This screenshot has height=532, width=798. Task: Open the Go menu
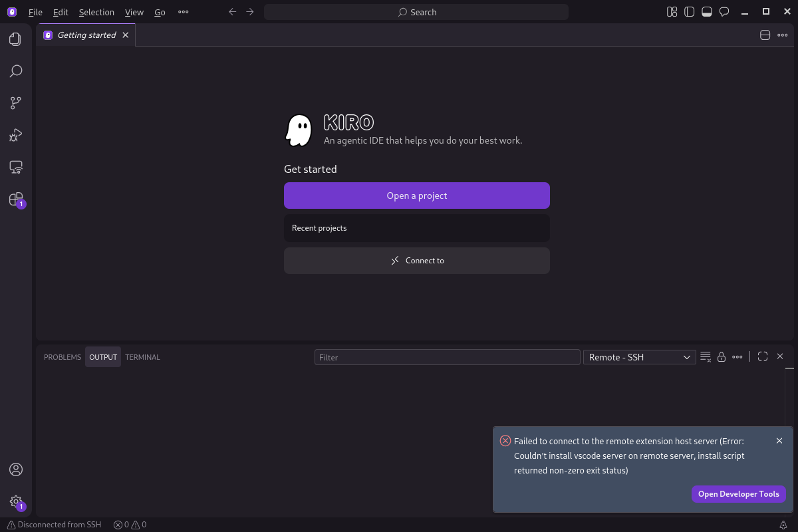click(160, 12)
